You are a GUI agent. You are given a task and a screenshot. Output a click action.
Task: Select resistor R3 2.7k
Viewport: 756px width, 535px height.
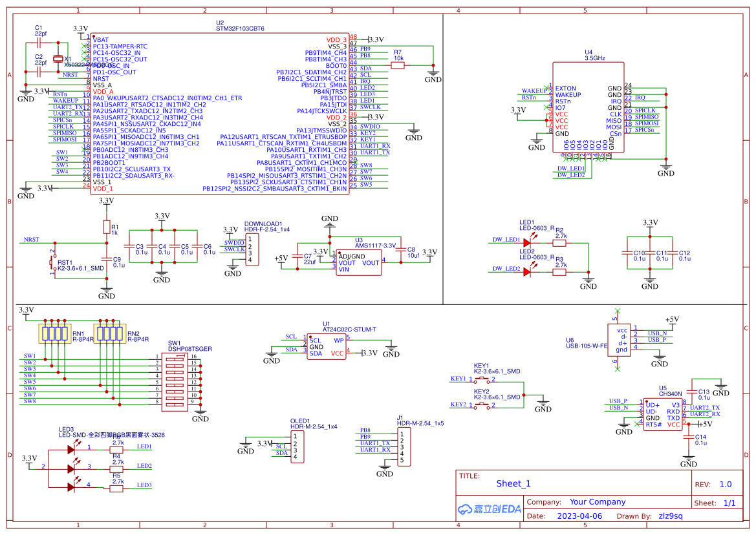559,272
